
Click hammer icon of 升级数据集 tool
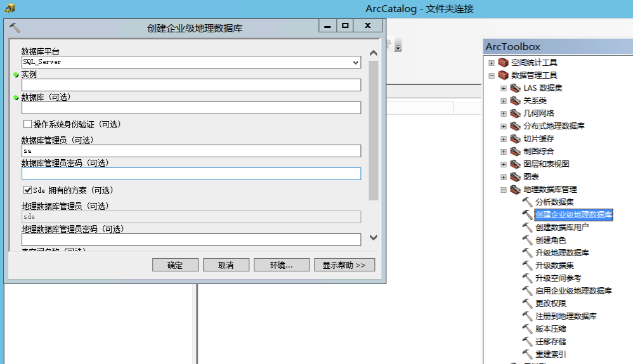527,266
